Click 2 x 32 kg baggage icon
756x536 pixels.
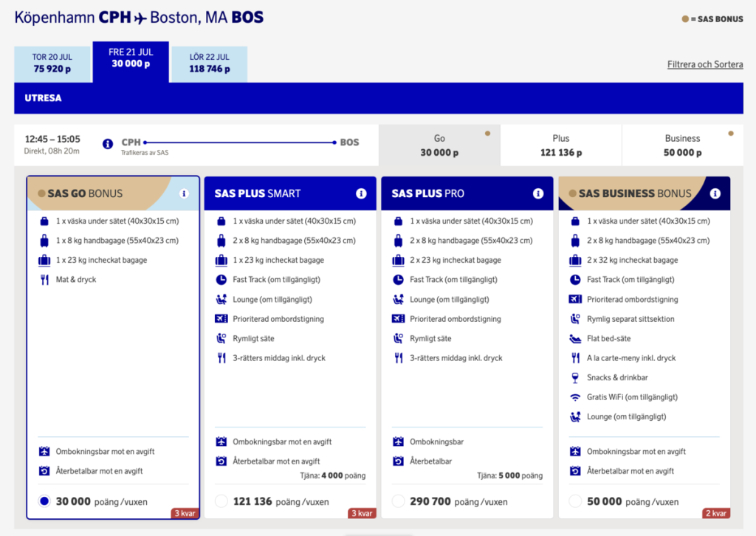575,261
